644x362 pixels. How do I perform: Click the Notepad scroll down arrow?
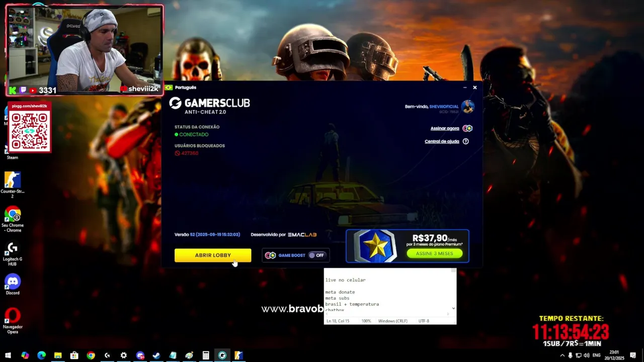[453, 308]
